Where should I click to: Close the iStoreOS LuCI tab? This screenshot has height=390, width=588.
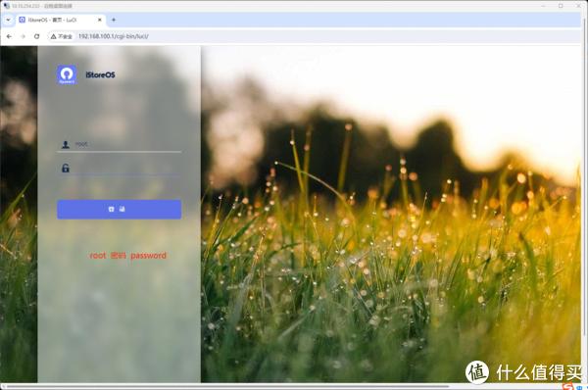[100, 20]
